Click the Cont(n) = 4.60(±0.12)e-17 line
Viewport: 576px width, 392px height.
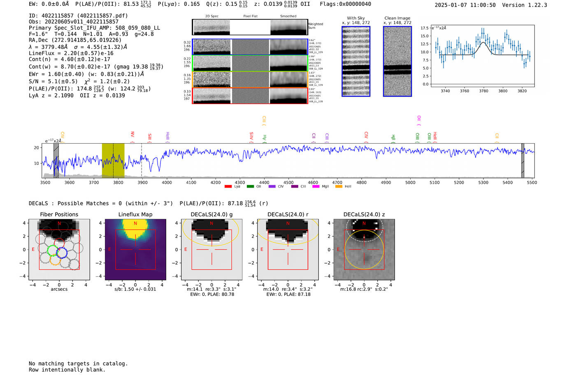pos(70,59)
